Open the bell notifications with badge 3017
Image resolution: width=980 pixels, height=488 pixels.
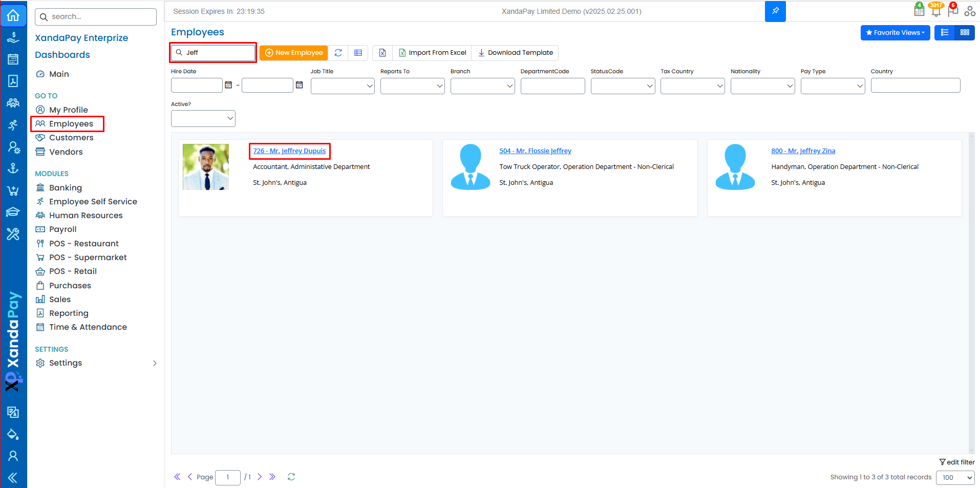click(936, 10)
